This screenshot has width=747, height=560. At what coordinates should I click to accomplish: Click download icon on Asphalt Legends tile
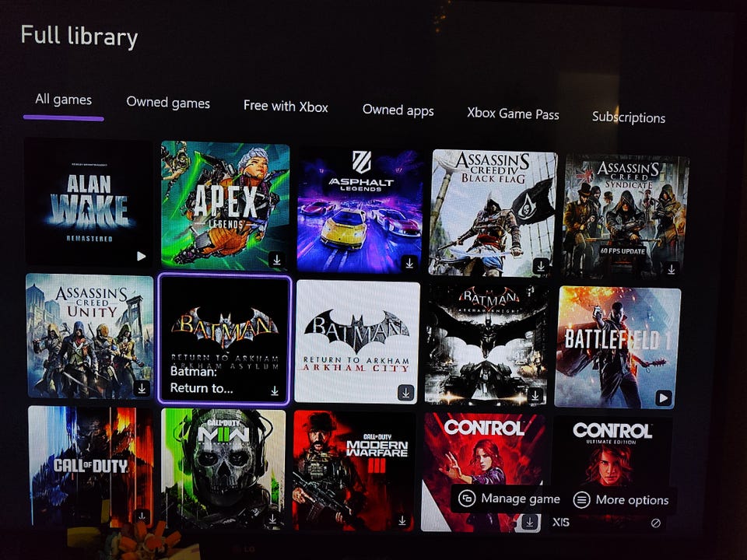click(409, 262)
